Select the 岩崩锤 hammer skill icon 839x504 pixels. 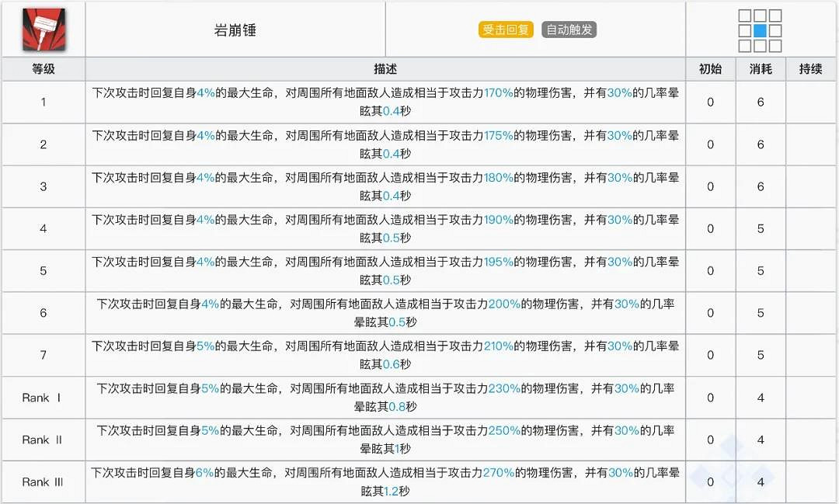[x=43, y=29]
